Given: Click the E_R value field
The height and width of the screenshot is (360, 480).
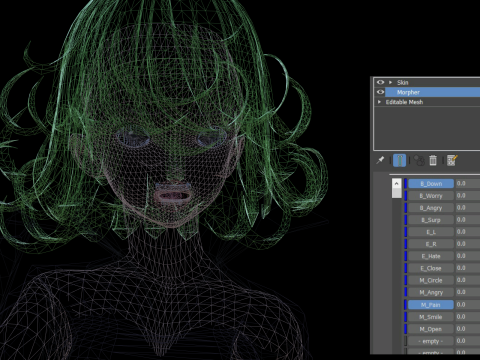Looking at the screenshot, I should 468,244.
